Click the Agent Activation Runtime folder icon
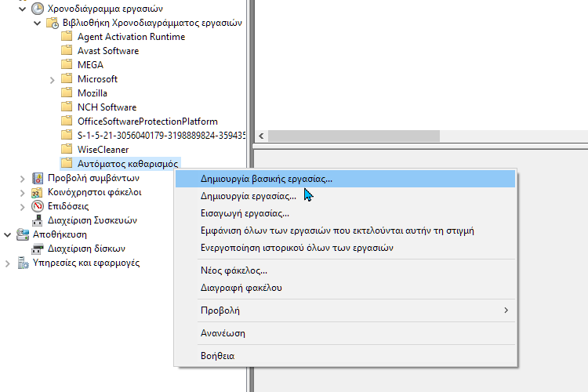This screenshot has width=588, height=392. click(67, 36)
